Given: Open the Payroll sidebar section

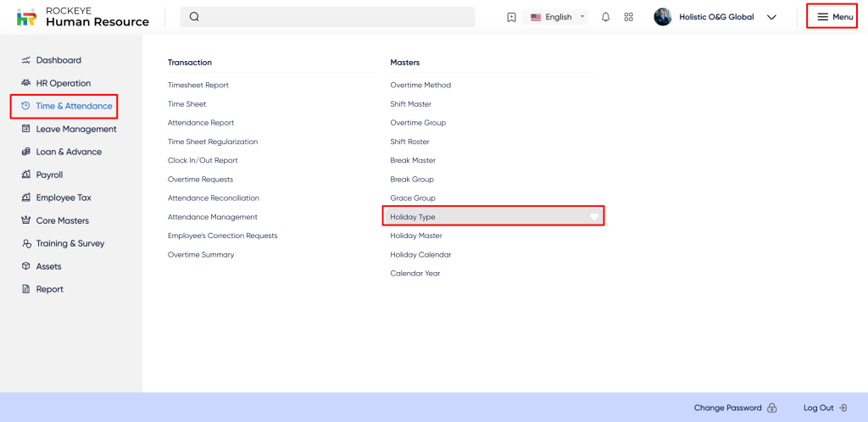Looking at the screenshot, I should pos(49,175).
